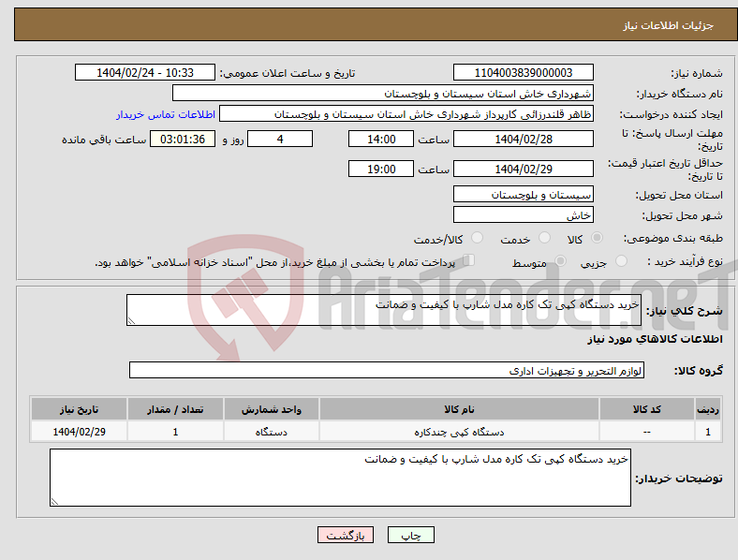Click the ردیف column header

point(708,409)
